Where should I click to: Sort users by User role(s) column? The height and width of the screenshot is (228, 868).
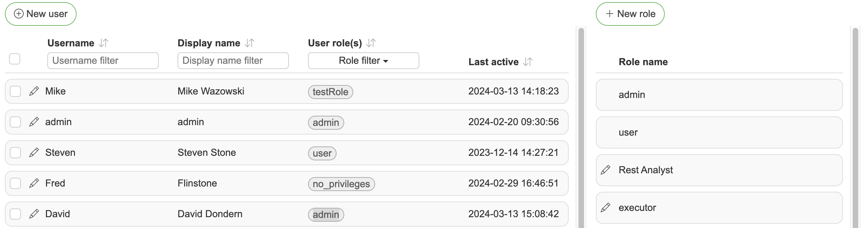(371, 43)
